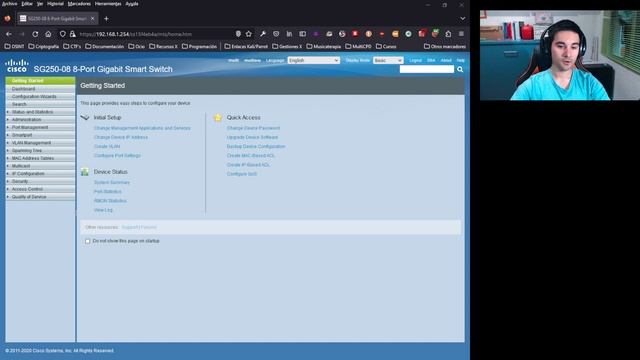Click the System Summary link
This screenshot has width=640, height=360.
tap(112, 182)
